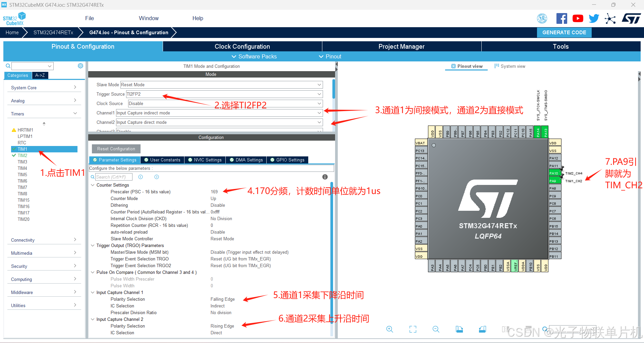This screenshot has height=343, width=644.
Task: Click the STM32G474RETx breadcrumb
Action: pos(53,33)
